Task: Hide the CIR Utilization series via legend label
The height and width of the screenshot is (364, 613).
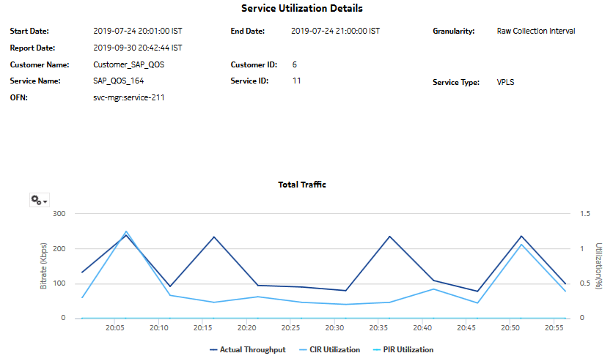Action: tap(333, 350)
